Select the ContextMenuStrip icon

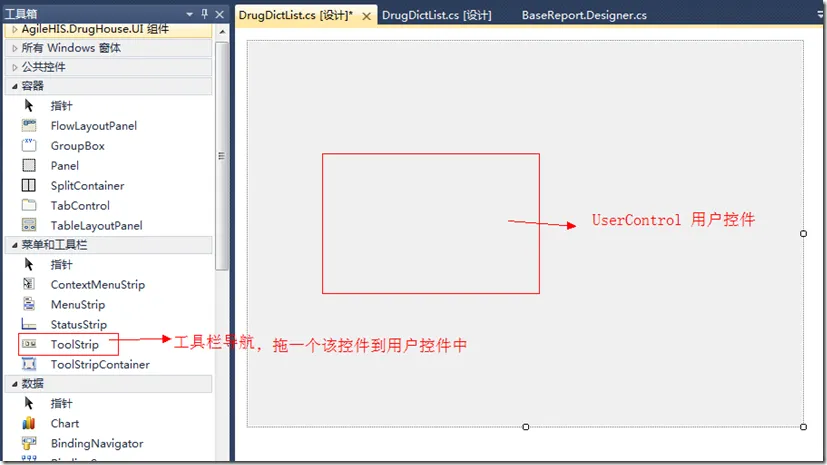[29, 284]
